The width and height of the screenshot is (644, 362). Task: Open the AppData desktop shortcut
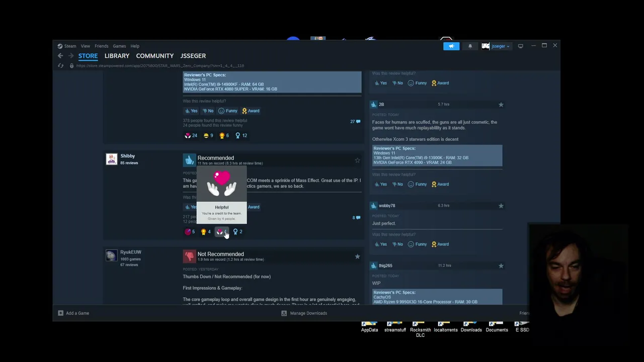pyautogui.click(x=369, y=326)
